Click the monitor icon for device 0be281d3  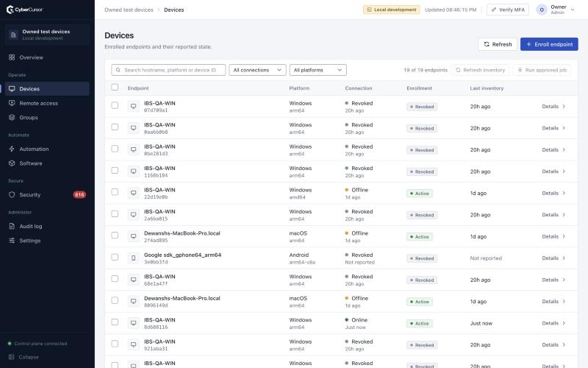pos(133,150)
